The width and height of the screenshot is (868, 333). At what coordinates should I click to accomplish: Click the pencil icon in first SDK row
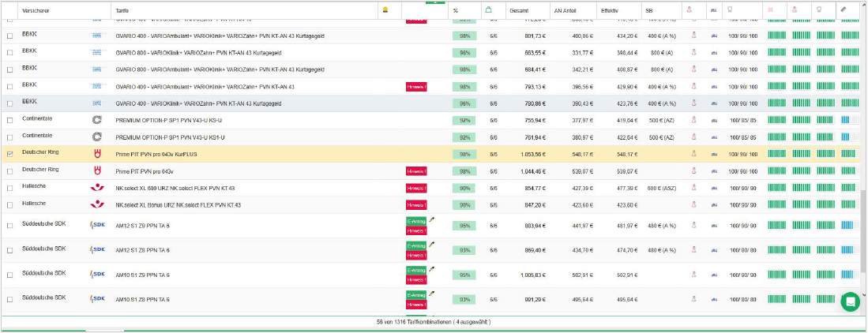click(431, 223)
